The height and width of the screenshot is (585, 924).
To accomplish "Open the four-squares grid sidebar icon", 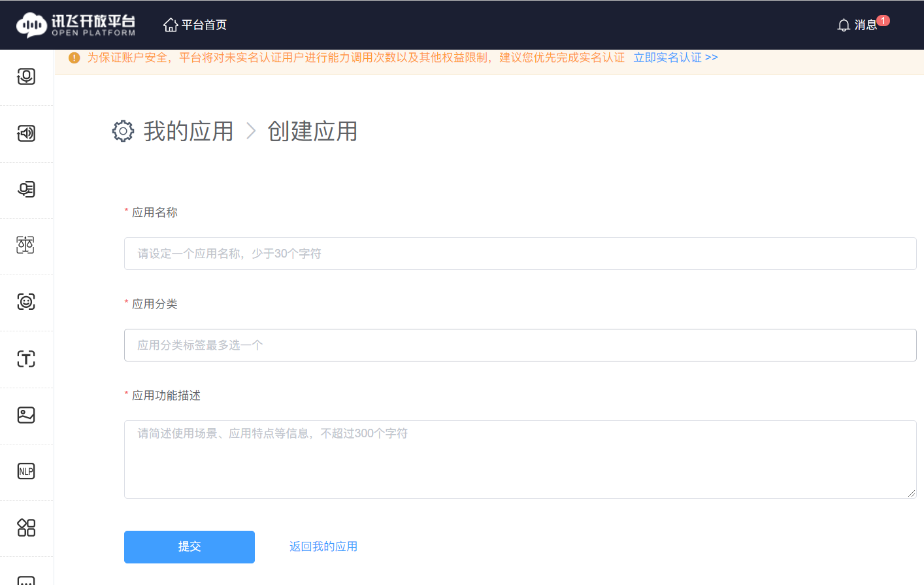I will point(26,527).
